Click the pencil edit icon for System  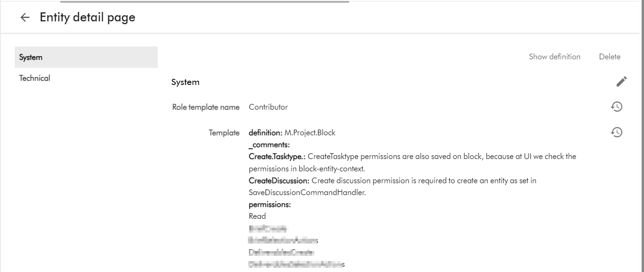pyautogui.click(x=621, y=82)
